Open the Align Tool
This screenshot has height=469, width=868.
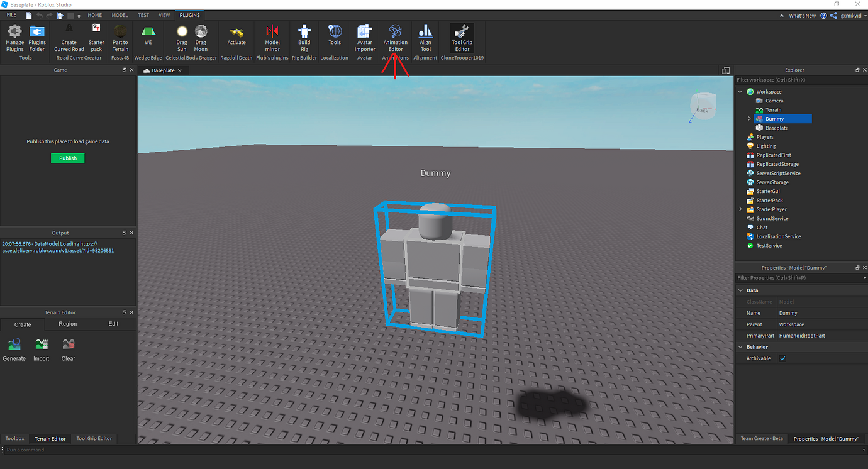[425, 36]
